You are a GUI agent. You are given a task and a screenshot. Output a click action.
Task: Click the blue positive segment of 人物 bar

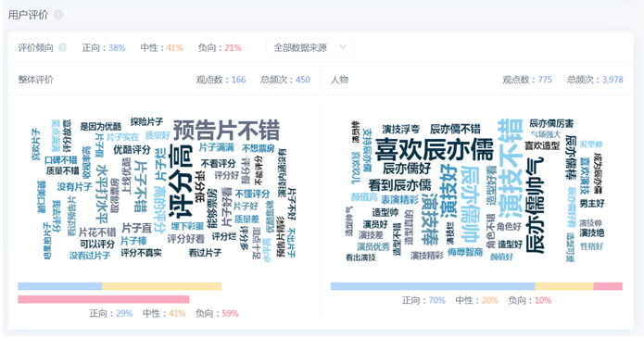[x=433, y=286]
